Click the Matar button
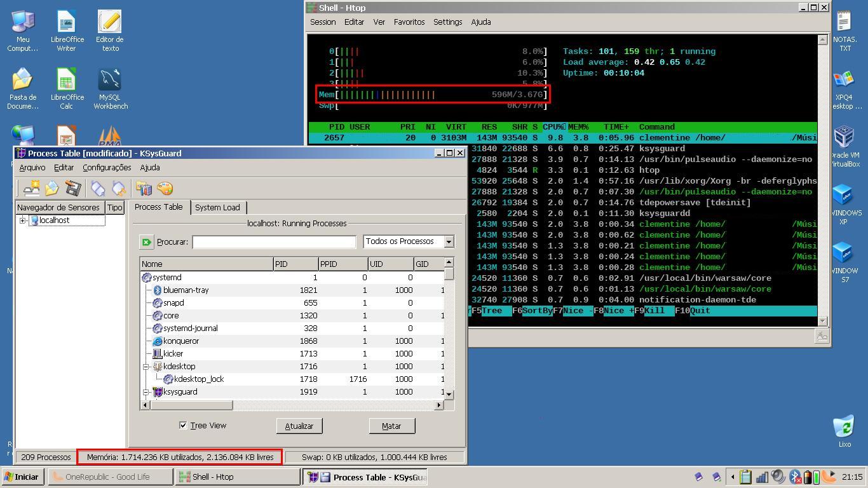The width and height of the screenshot is (868, 488). click(391, 426)
